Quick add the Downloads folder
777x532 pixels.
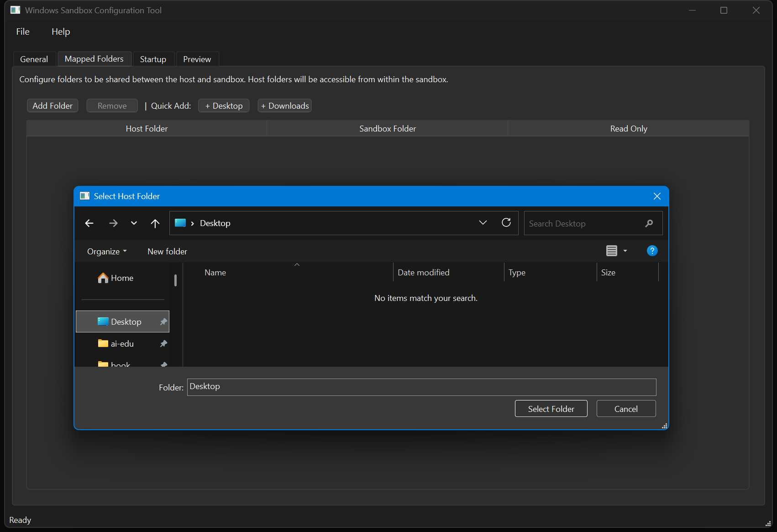coord(285,105)
